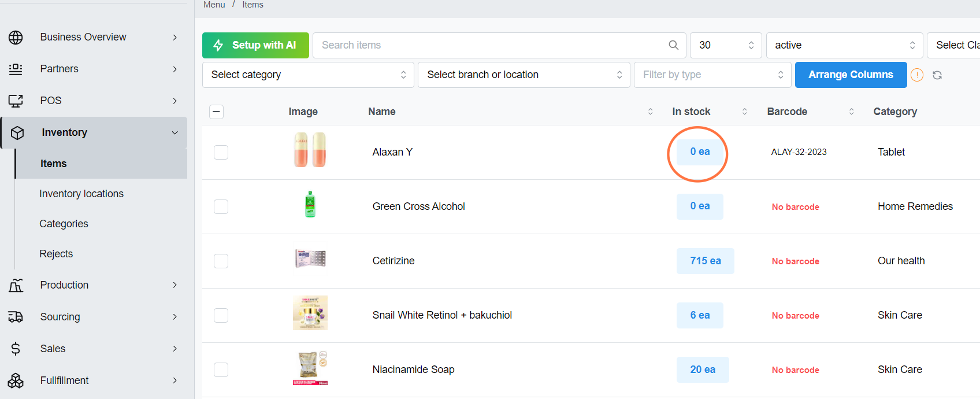The width and height of the screenshot is (980, 399).
Task: Open the active status dropdown
Action: 845,45
